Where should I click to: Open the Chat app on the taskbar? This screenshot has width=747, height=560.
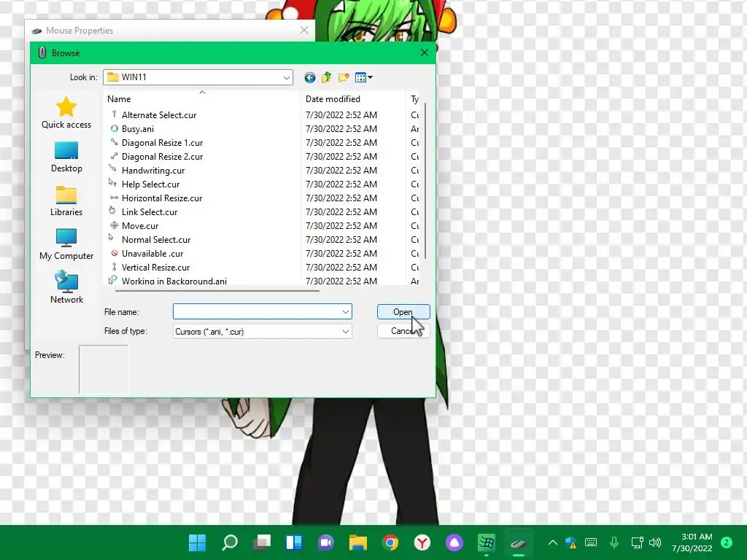click(x=326, y=542)
